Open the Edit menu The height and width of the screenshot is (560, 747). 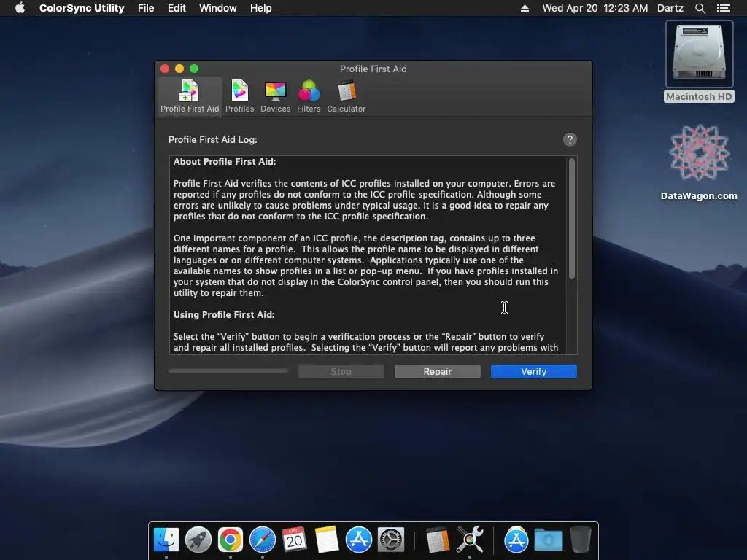pyautogui.click(x=177, y=8)
